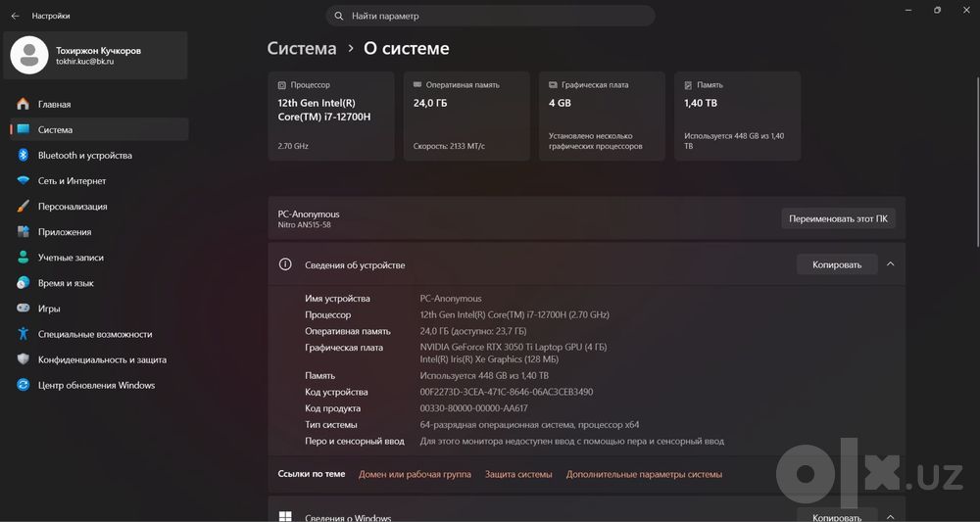980x522 pixels.
Task: Open Персонализация settings
Action: click(99, 207)
